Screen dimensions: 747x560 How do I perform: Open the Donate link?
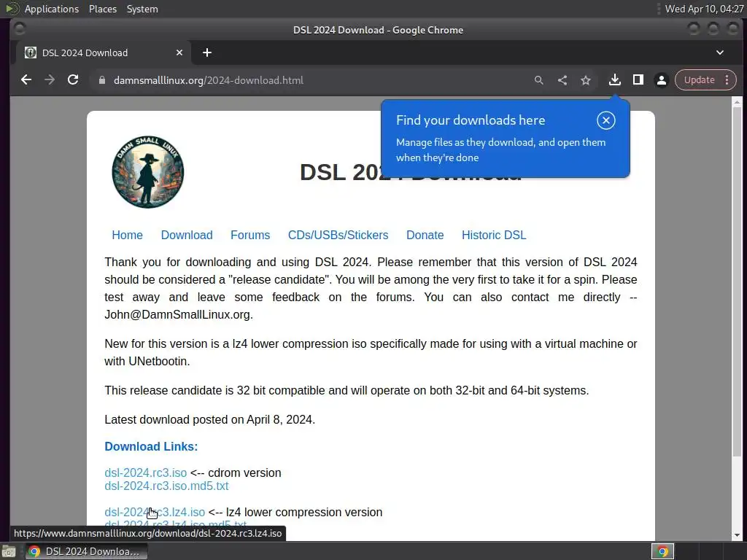[425, 236]
